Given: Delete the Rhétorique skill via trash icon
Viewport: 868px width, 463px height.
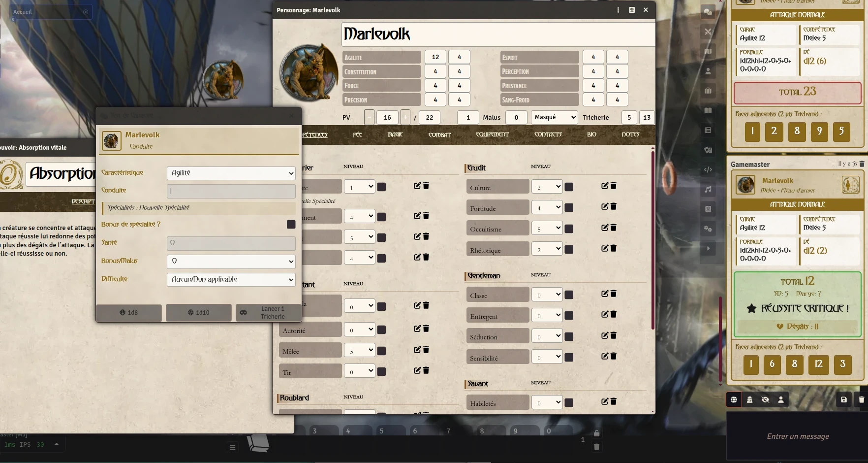Looking at the screenshot, I should click(x=614, y=248).
